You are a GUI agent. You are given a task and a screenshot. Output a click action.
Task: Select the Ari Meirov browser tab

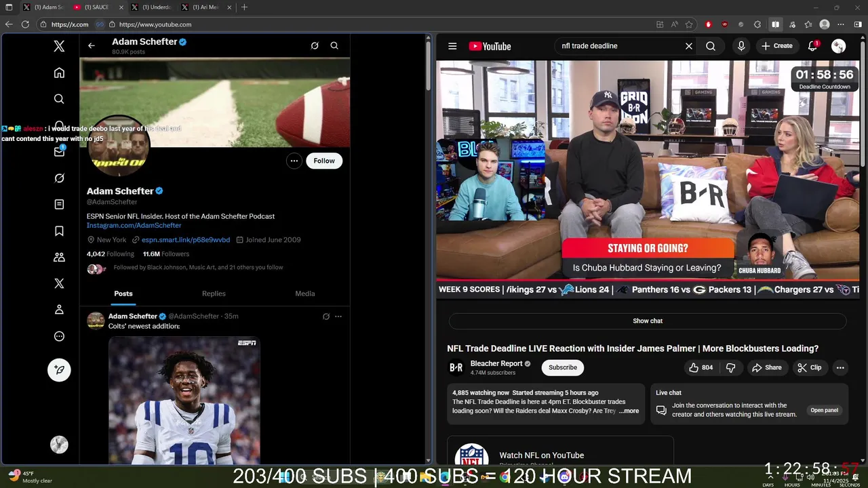[205, 7]
